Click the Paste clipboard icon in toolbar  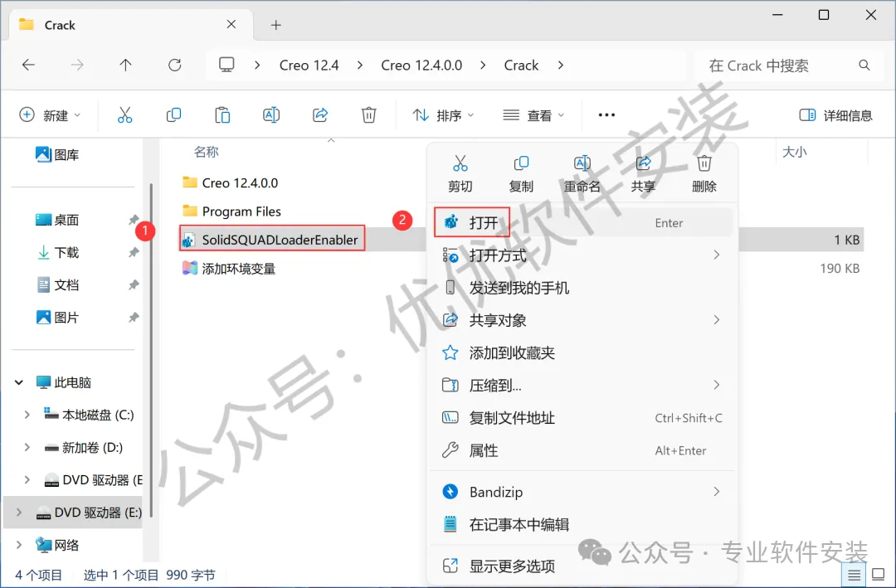pyautogui.click(x=222, y=114)
